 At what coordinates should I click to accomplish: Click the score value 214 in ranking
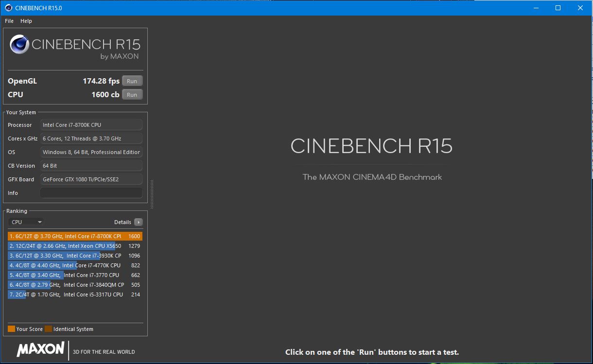coord(136,295)
